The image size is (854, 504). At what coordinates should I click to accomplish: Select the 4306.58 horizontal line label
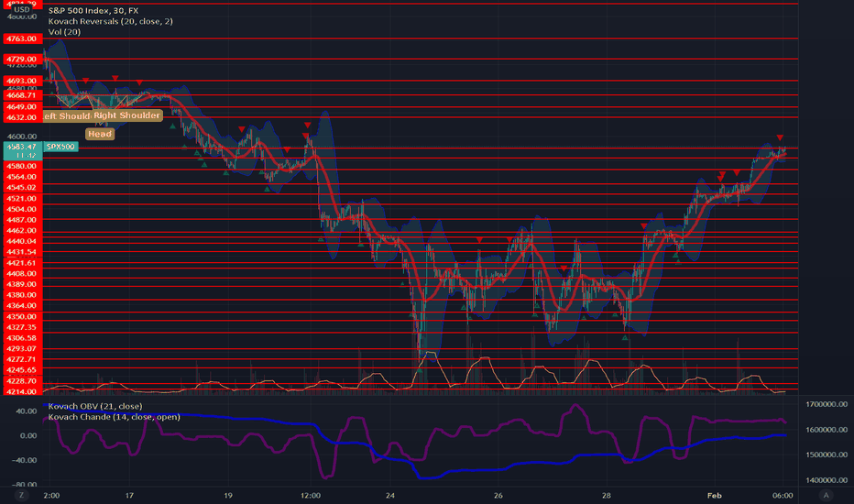coord(22,338)
